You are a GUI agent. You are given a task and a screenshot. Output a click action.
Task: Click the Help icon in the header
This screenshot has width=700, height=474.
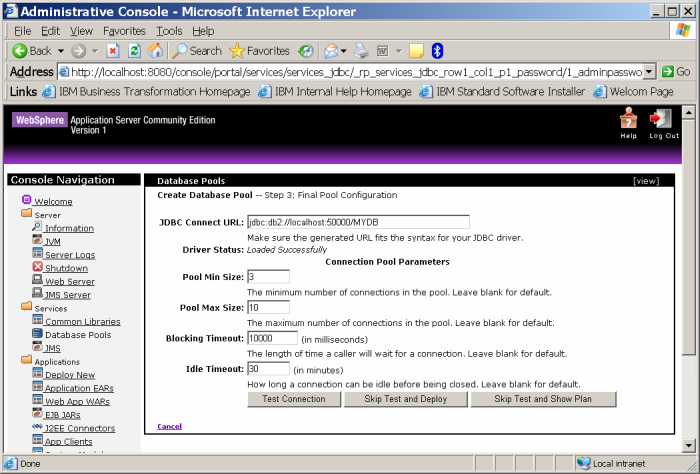pos(628,120)
